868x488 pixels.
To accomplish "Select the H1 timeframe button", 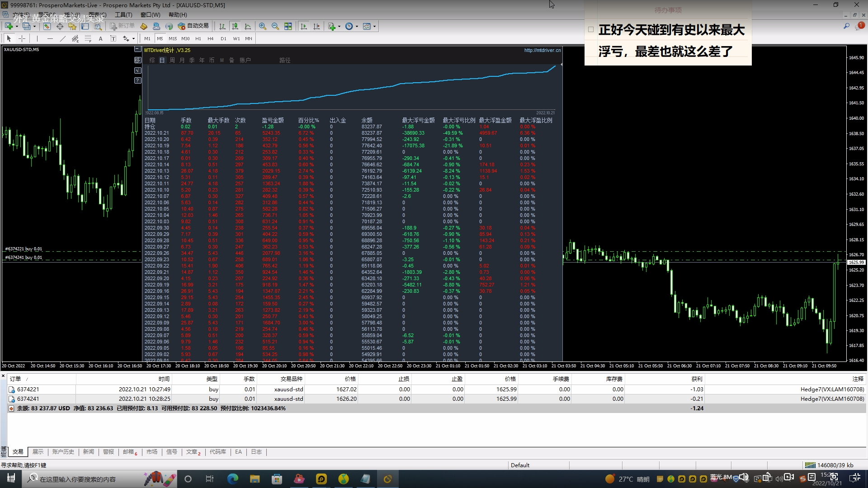I will (198, 38).
